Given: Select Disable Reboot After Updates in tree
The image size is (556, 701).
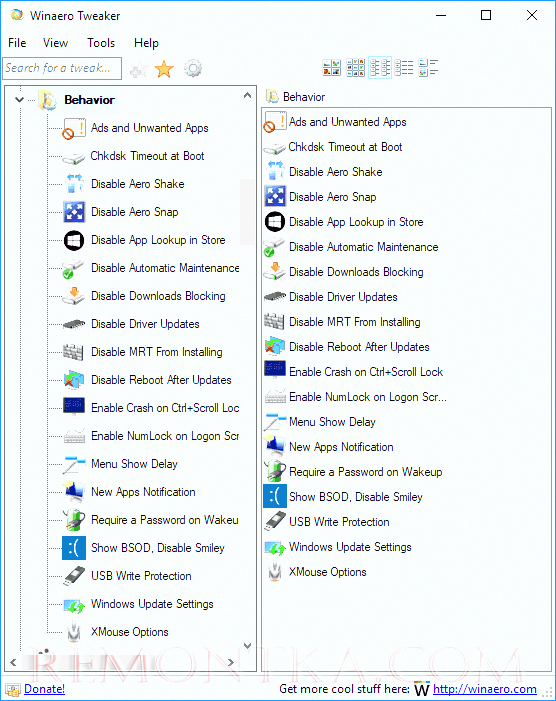Looking at the screenshot, I should pos(161,380).
